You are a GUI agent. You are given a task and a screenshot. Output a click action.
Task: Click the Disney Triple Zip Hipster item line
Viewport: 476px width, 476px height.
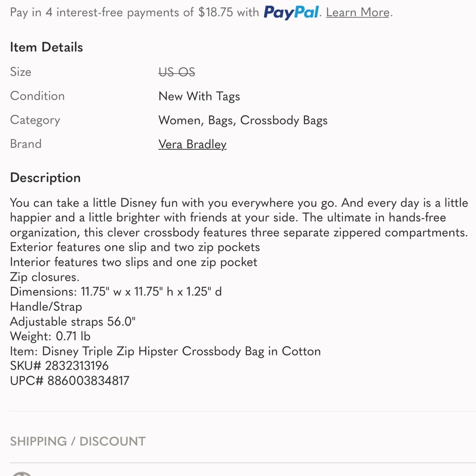coord(165,351)
